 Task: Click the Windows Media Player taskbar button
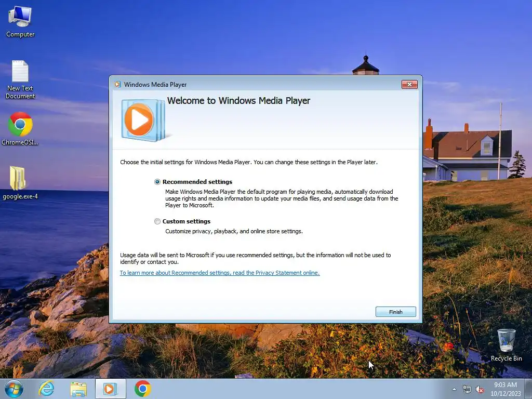click(x=110, y=389)
